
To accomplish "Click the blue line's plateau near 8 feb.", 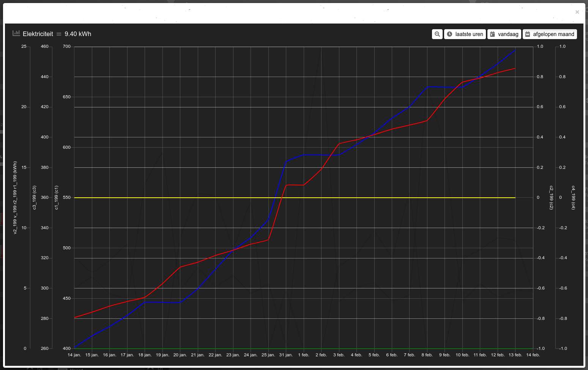I will pos(445,87).
